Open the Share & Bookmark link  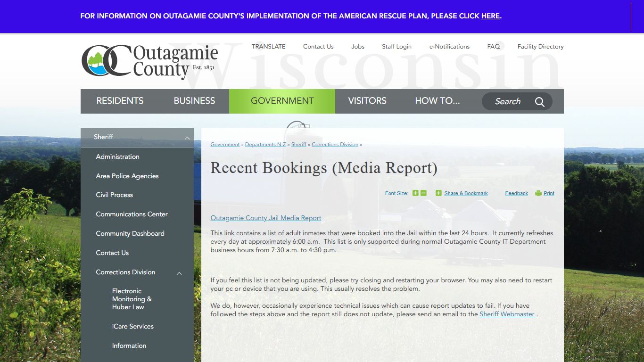(466, 193)
